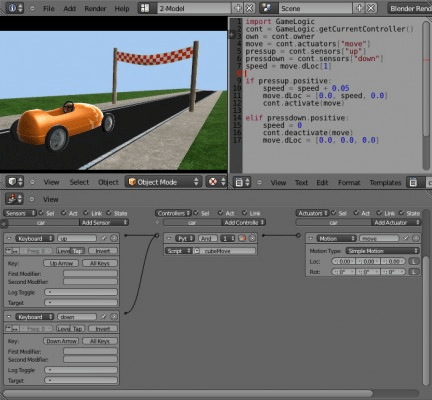Open the Render menu
The image size is (432, 400).
tap(95, 8)
